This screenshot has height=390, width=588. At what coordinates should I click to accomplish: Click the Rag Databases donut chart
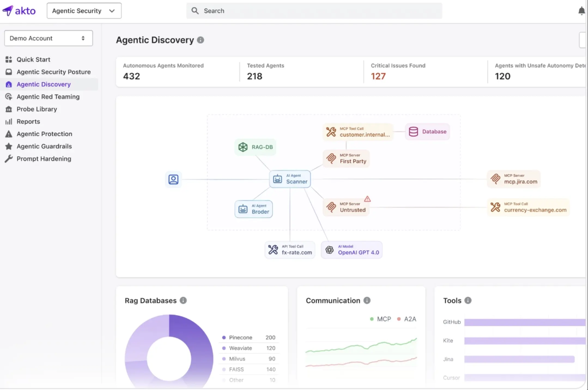pos(169,351)
